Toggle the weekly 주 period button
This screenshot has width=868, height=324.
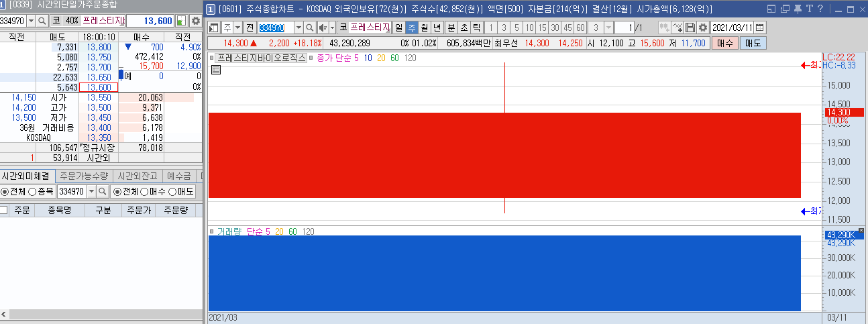[x=412, y=28]
